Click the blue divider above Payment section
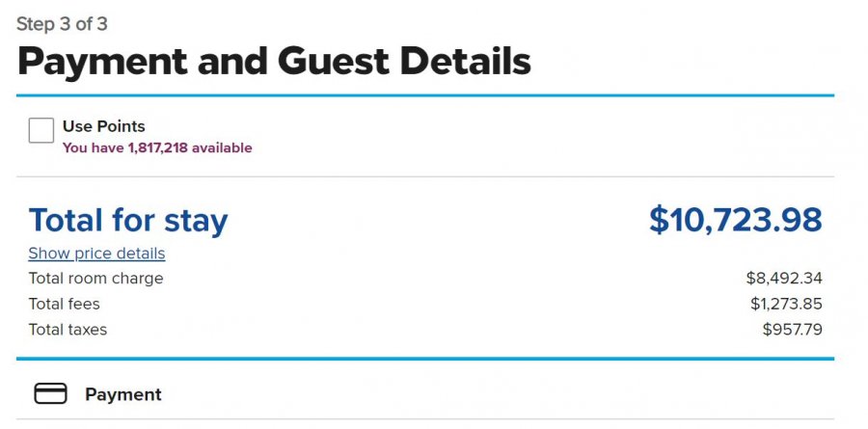The height and width of the screenshot is (429, 868). 424,359
